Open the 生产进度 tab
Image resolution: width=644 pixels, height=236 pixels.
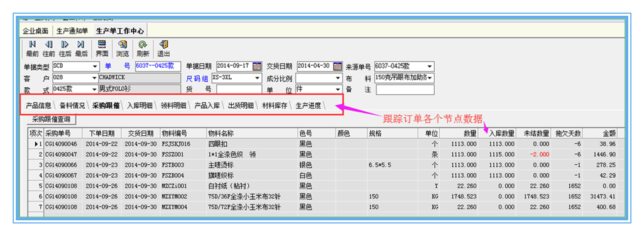(x=308, y=105)
